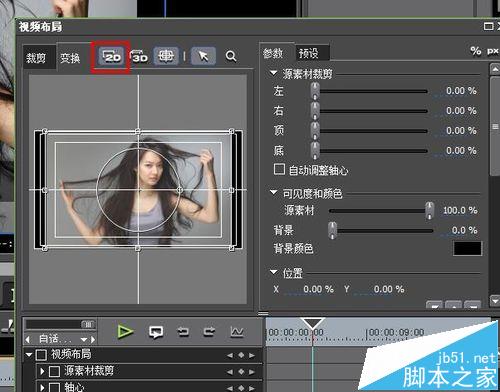The width and height of the screenshot is (500, 392).
Task: Click the 顶 crop value 0.00 %
Action: pos(461,131)
